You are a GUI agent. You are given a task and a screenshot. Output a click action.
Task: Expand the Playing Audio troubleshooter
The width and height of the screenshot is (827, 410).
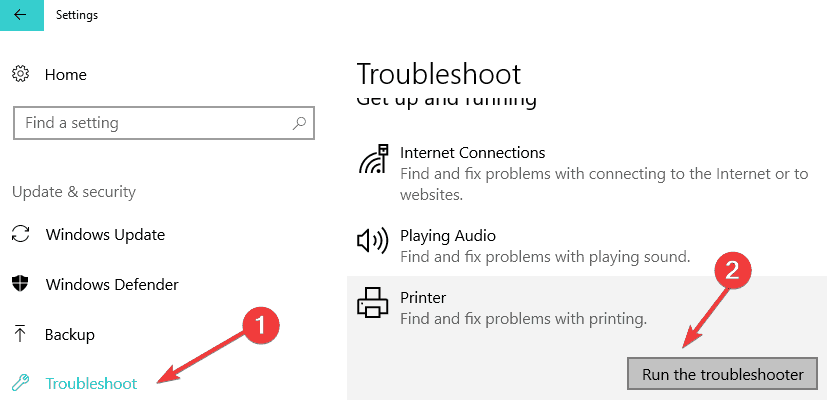click(448, 236)
